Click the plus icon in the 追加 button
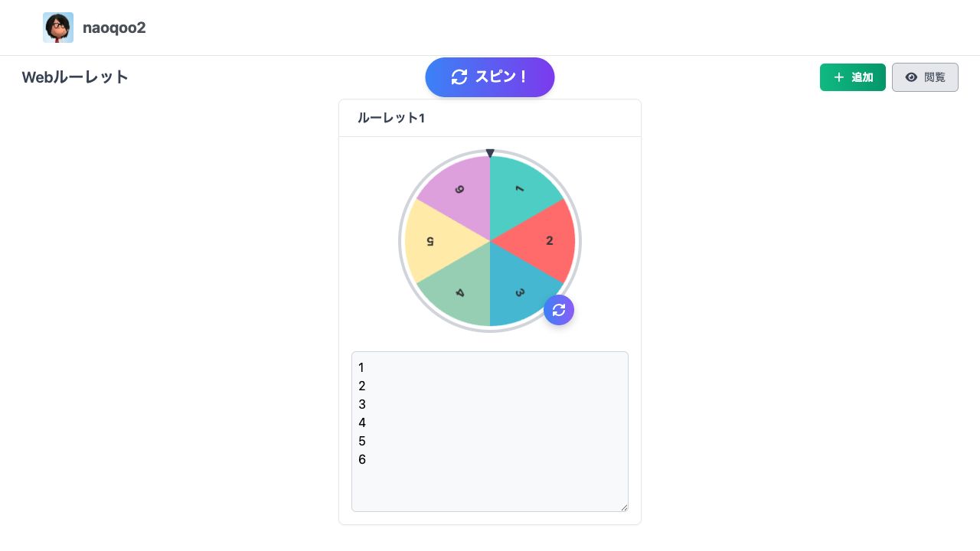980x551 pixels. click(839, 77)
